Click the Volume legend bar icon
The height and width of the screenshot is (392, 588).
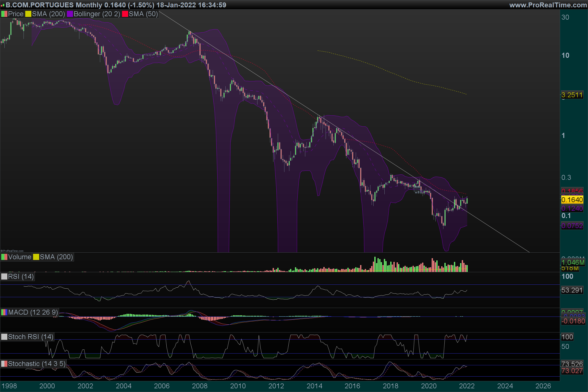point(4,257)
